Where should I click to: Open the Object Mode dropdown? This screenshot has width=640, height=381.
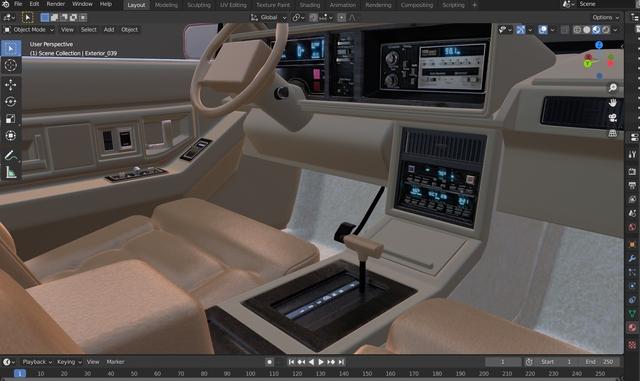click(x=29, y=30)
